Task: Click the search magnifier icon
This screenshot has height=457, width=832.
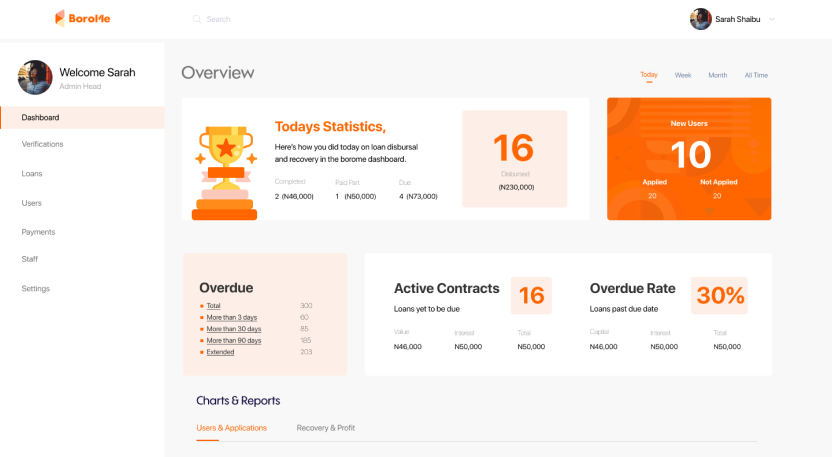Action: click(196, 19)
